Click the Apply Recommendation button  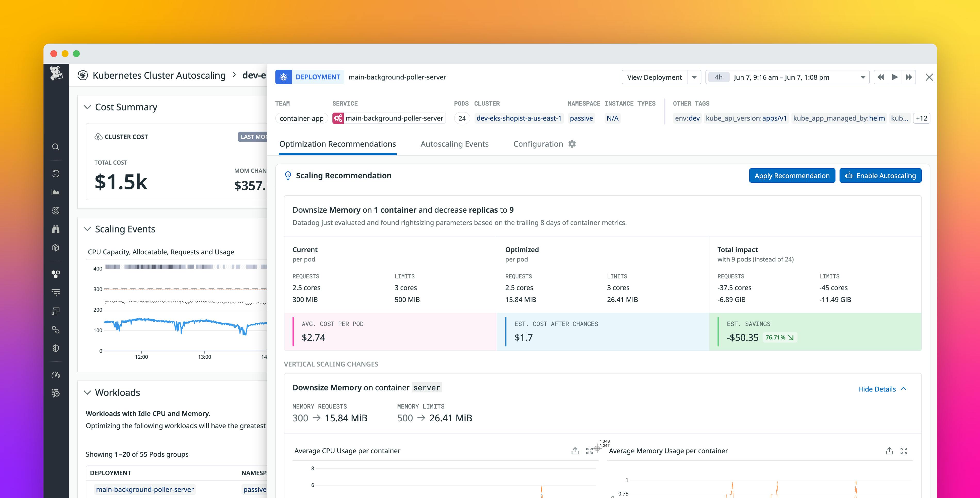[792, 175]
